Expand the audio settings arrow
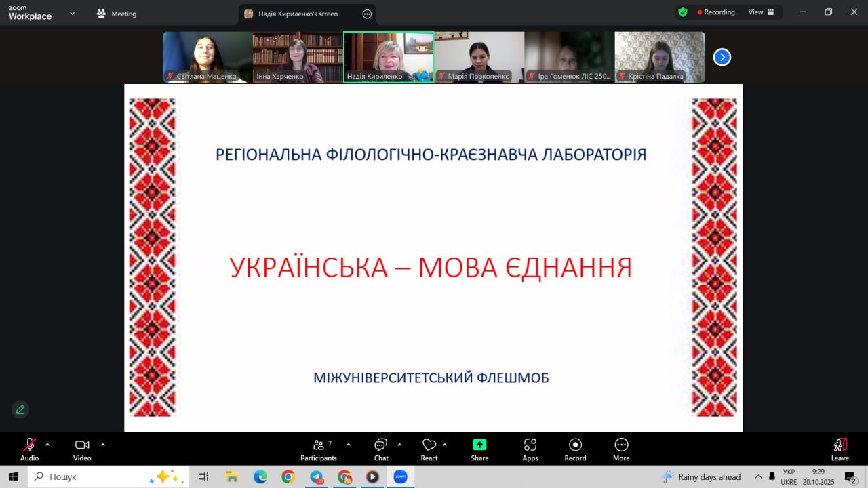868x488 pixels. point(47,445)
